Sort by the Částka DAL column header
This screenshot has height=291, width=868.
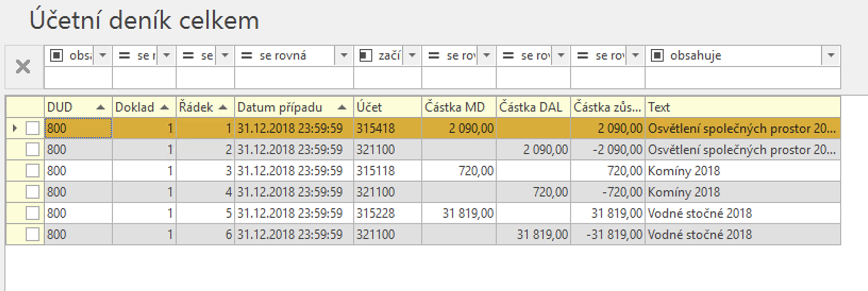coord(532,107)
